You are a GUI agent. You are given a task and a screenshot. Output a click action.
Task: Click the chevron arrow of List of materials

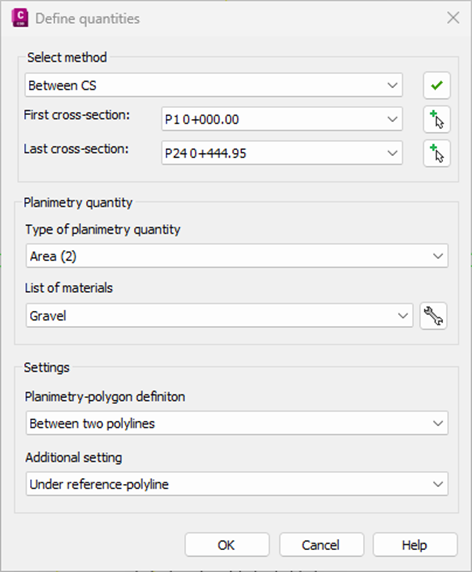pos(403,316)
